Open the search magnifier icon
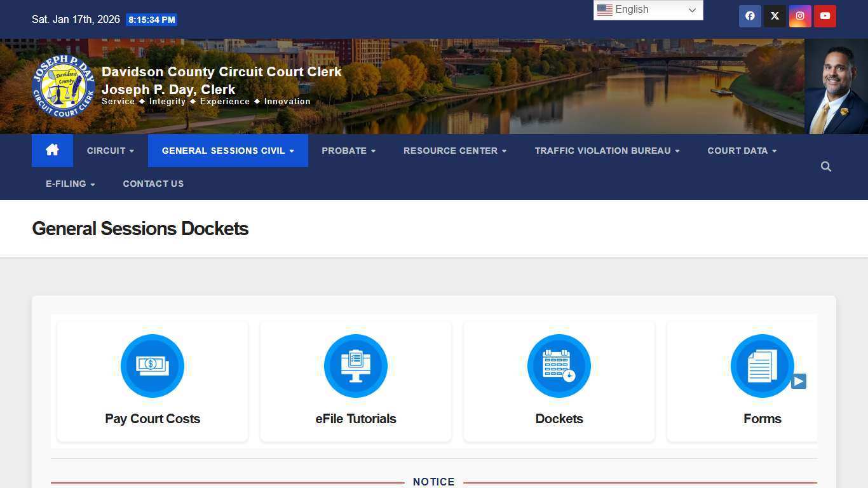This screenshot has height=488, width=868. (x=825, y=166)
